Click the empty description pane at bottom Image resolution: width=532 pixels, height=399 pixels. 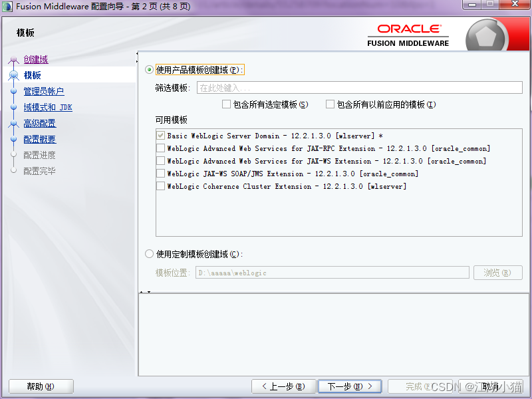(x=334, y=334)
